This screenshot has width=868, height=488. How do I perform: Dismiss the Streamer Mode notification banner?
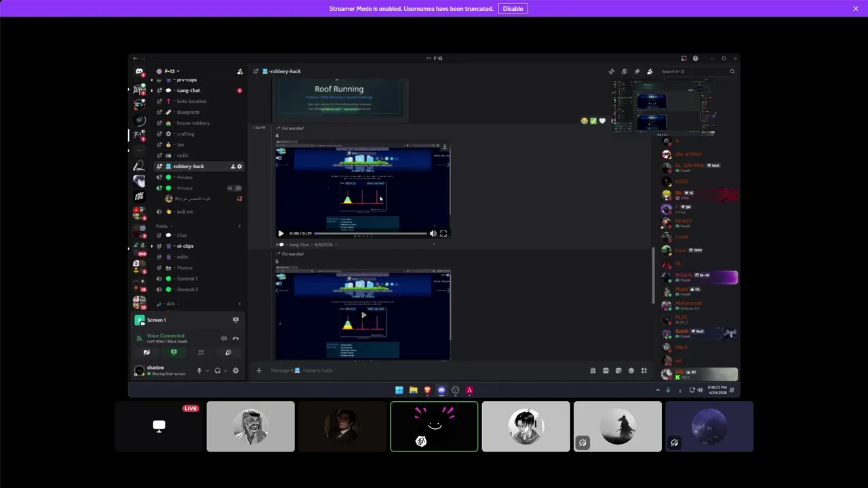(x=856, y=9)
